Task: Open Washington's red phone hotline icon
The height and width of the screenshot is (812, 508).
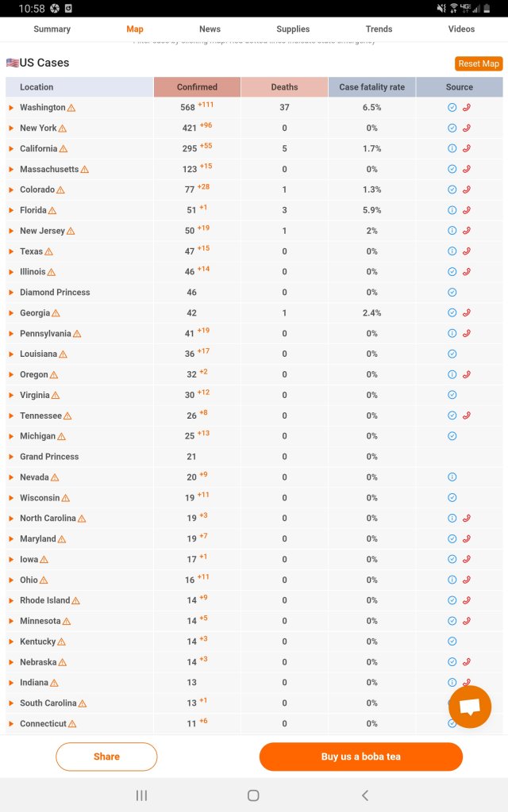Action: point(467,107)
